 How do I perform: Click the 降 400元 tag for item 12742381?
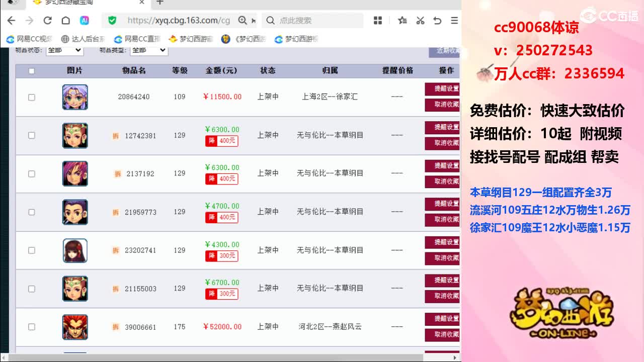pos(222,141)
